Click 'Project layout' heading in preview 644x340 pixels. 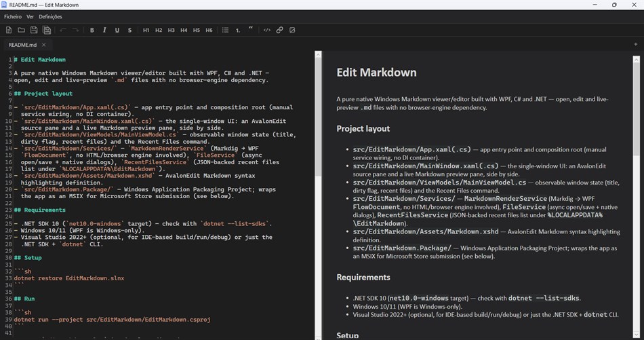(363, 129)
